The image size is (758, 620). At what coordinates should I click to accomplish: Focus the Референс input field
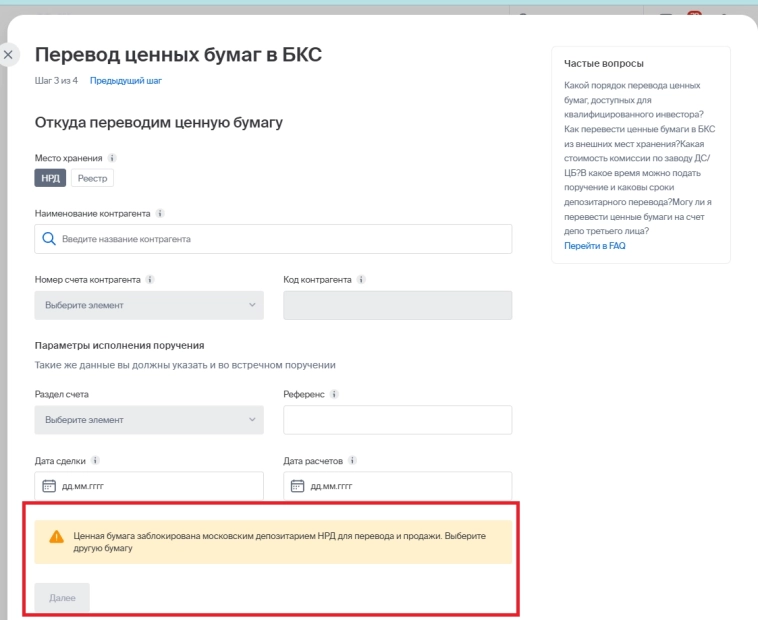[397, 419]
